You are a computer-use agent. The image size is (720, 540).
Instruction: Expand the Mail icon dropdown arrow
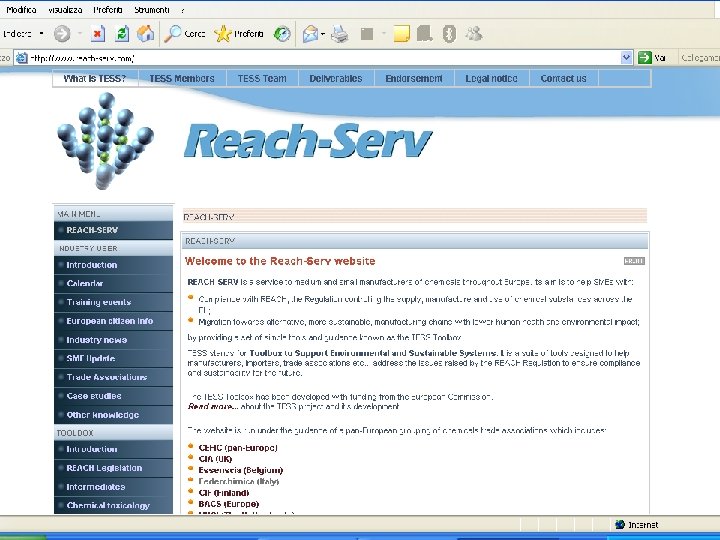pyautogui.click(x=323, y=34)
